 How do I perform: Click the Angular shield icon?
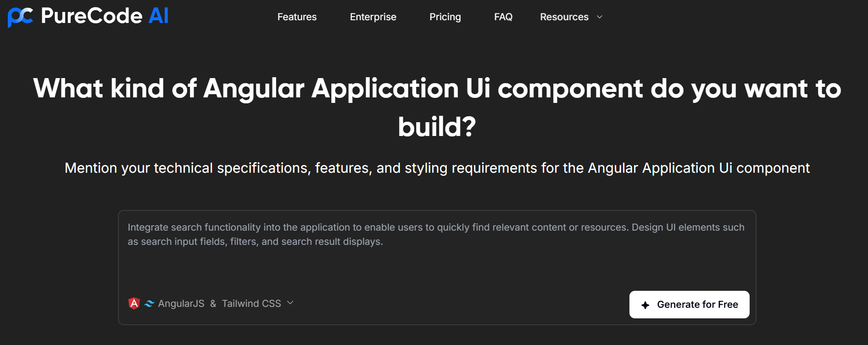point(134,303)
